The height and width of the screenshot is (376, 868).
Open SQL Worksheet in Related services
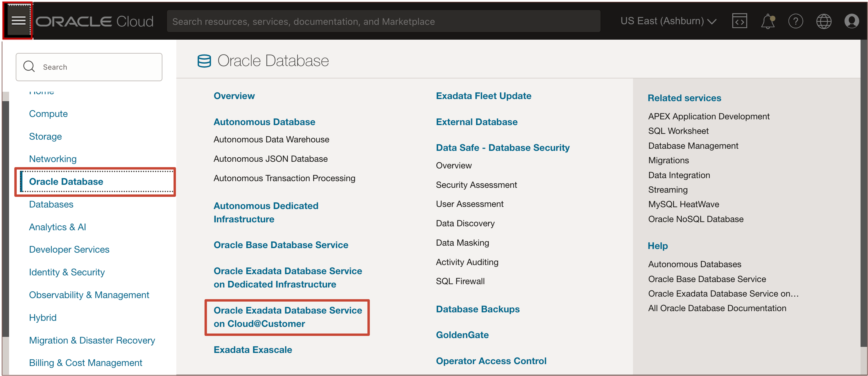click(x=678, y=131)
